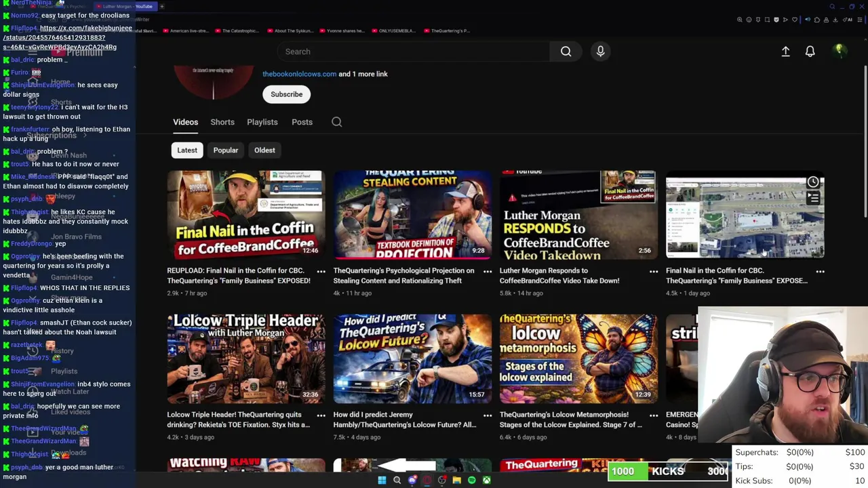The image size is (868, 488).
Task: Open options menu for Lolcow Future video
Action: pyautogui.click(x=487, y=415)
